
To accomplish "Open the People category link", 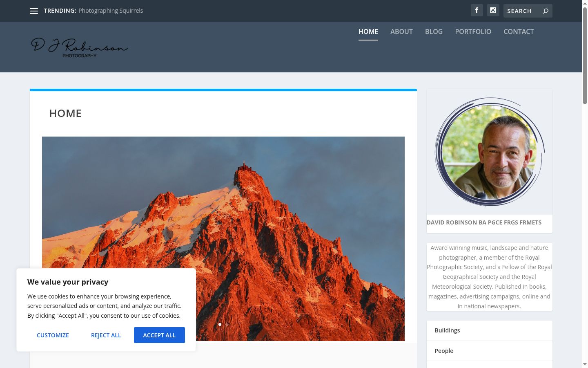I will [444, 351].
